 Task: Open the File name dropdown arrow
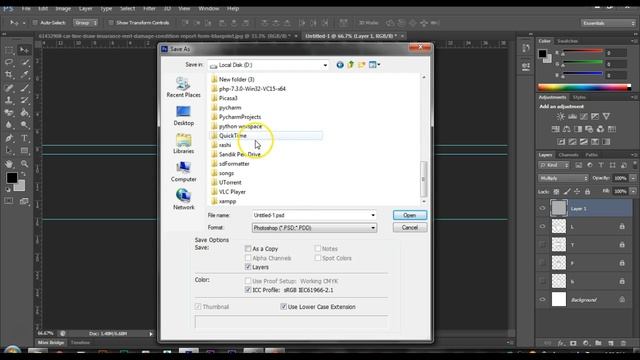[x=373, y=215]
